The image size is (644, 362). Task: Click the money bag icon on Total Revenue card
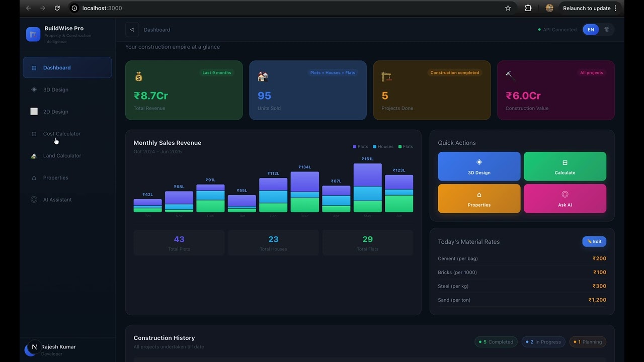[x=139, y=76]
